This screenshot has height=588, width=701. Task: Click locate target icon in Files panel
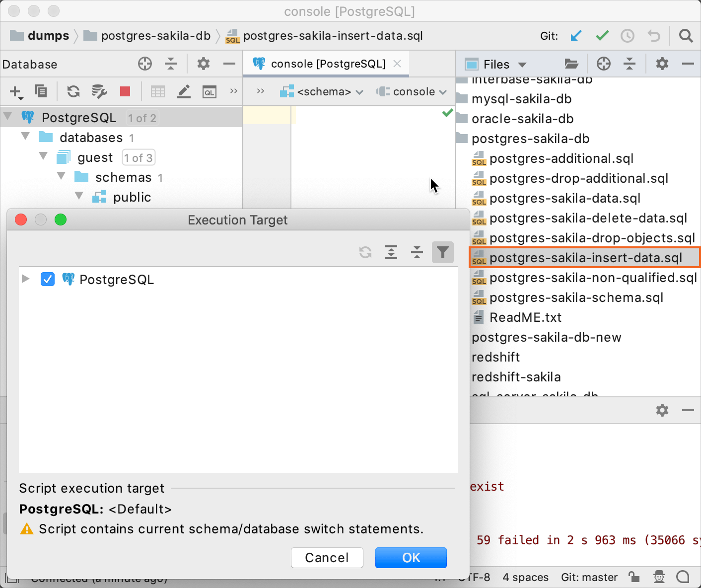tap(604, 64)
